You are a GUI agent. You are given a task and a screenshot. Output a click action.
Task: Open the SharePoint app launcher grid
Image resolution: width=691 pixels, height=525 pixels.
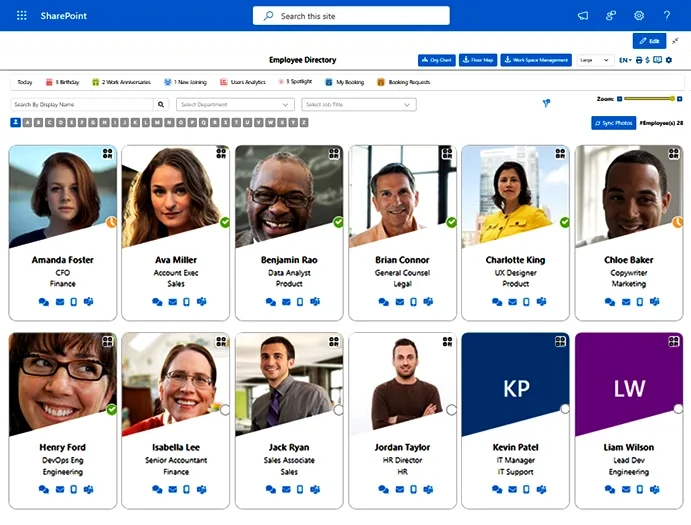coord(22,16)
